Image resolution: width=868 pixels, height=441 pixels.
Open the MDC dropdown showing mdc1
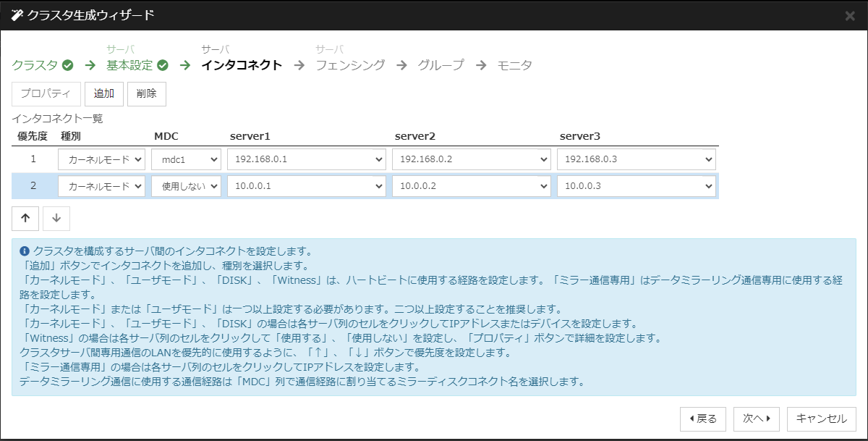click(186, 159)
